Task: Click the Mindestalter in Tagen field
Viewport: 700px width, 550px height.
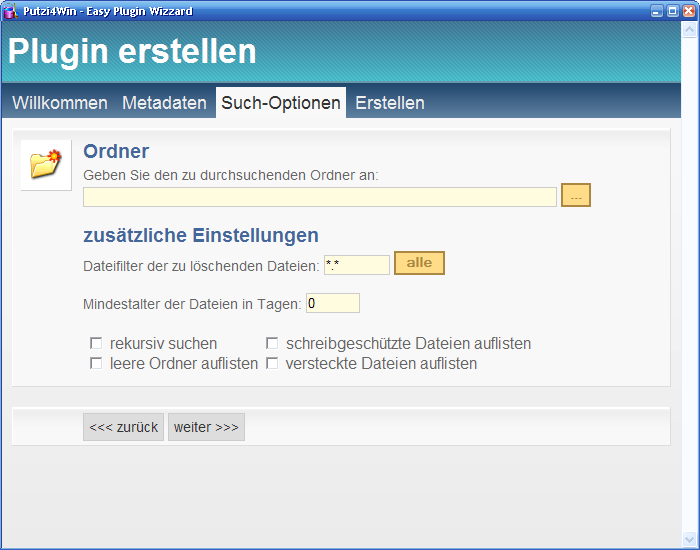Action: tap(333, 303)
